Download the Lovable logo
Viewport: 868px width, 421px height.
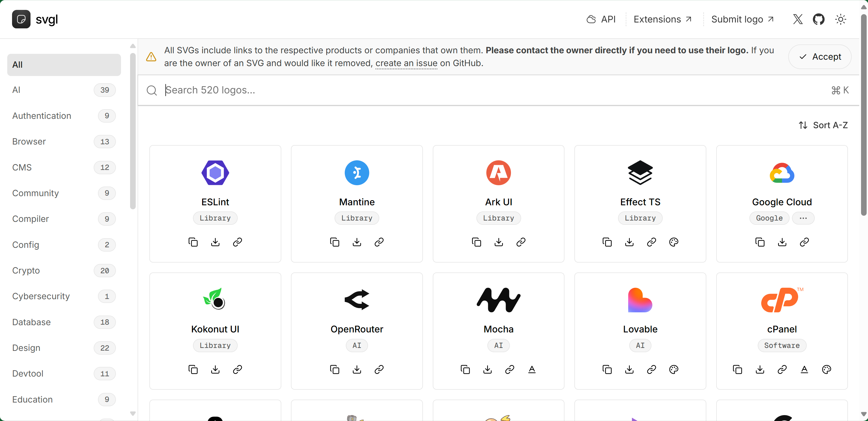tap(630, 369)
